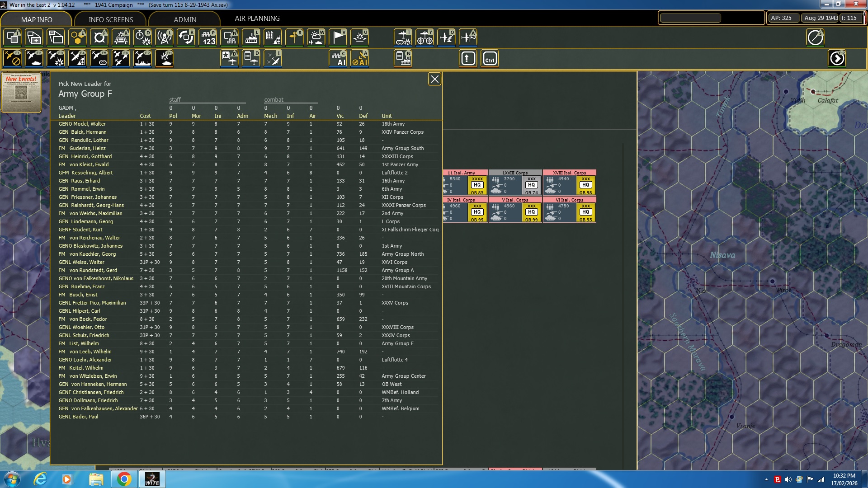Select leader GENO Model, Walter

82,124
